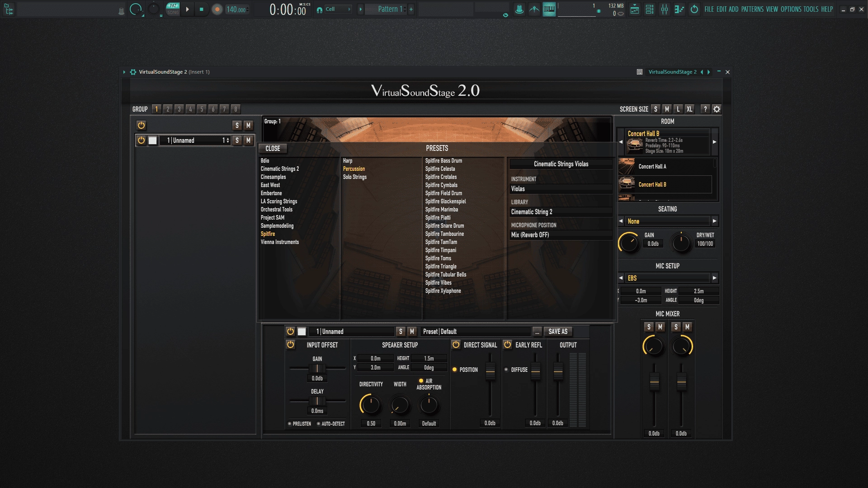868x488 pixels.
Task: Set screen size to S
Action: pyautogui.click(x=656, y=109)
